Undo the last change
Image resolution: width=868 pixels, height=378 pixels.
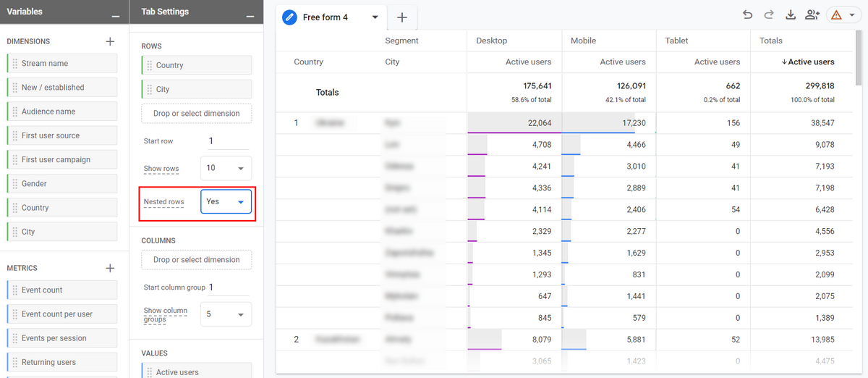tap(747, 15)
